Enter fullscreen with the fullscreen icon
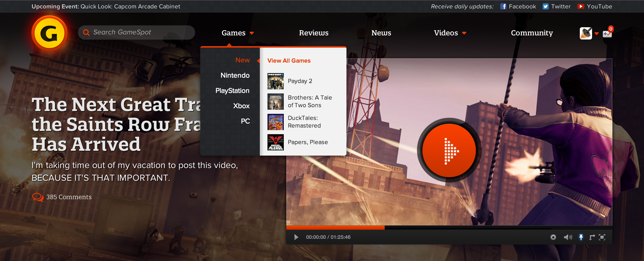Image resolution: width=644 pixels, height=261 pixels. coord(602,237)
